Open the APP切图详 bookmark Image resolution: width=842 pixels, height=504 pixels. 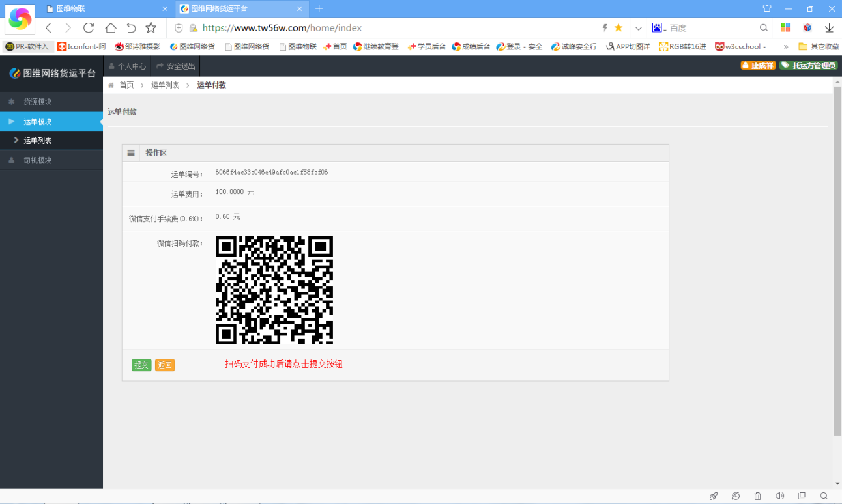click(x=628, y=47)
